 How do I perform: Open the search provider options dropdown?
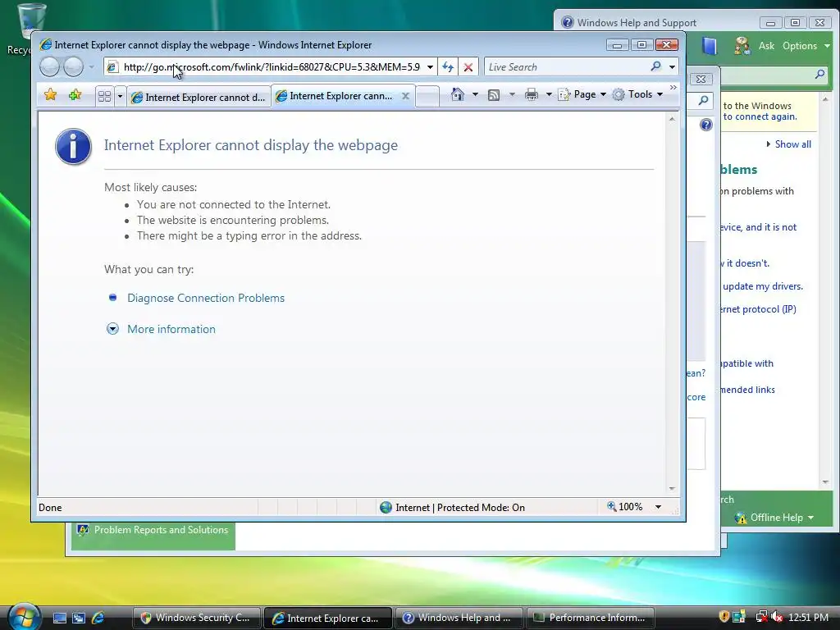coord(672,67)
